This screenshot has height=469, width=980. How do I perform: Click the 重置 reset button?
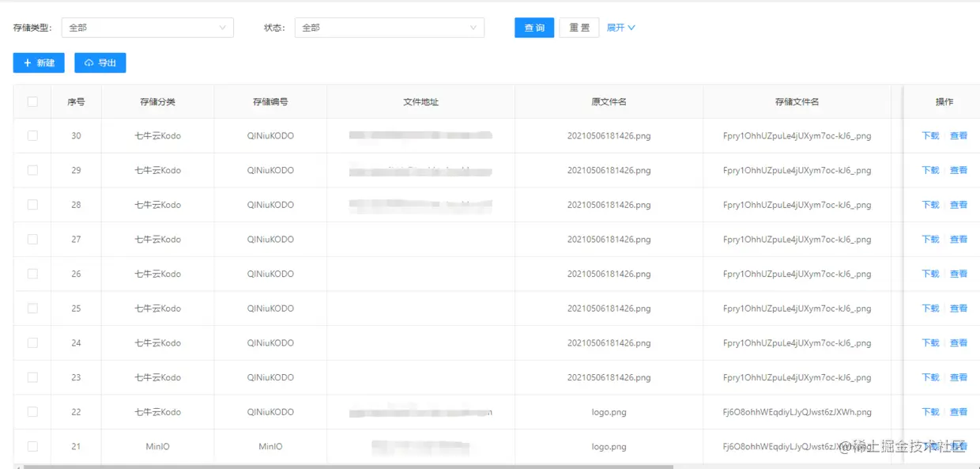coord(579,26)
